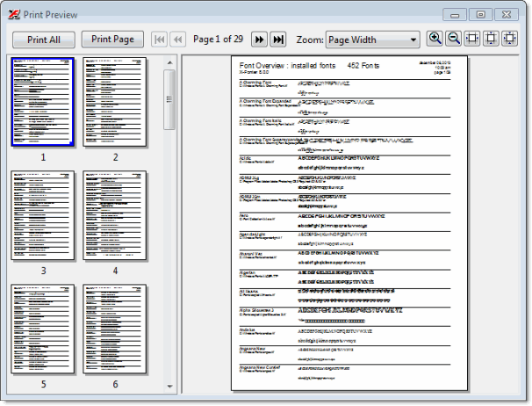The image size is (532, 406).
Task: Click thumbnail scrollbar down arrow
Action: 170,387
